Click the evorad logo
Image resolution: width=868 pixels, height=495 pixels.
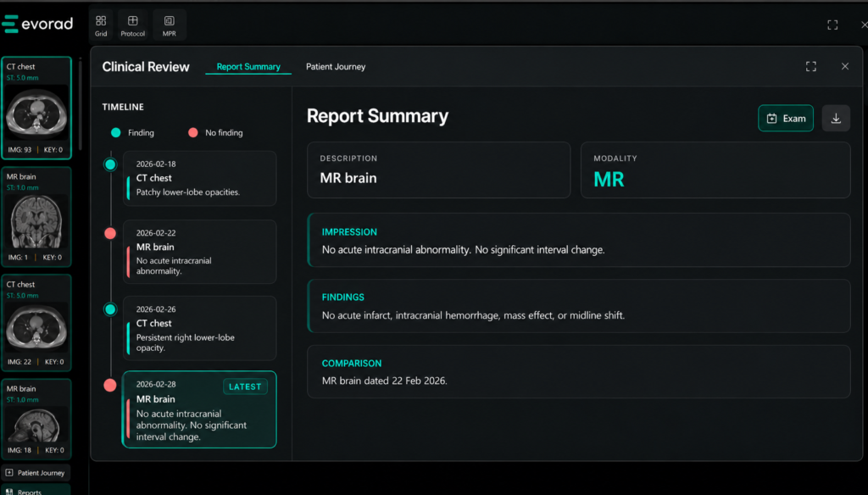[37, 24]
